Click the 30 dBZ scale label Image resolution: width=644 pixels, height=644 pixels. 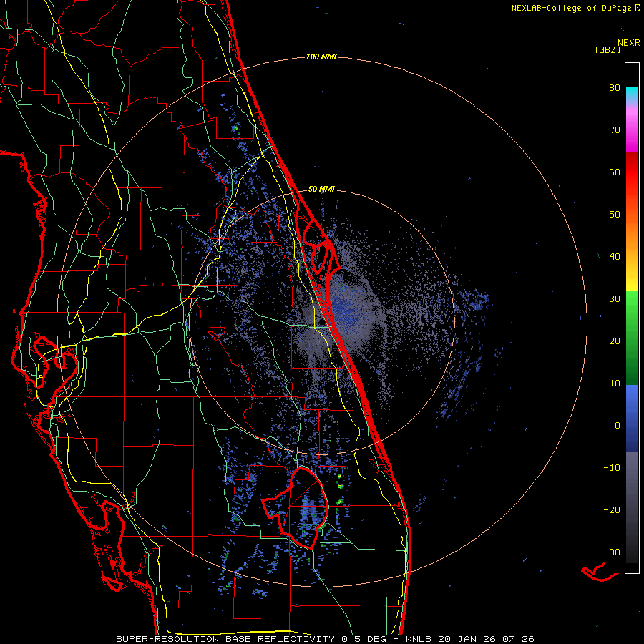(615, 299)
